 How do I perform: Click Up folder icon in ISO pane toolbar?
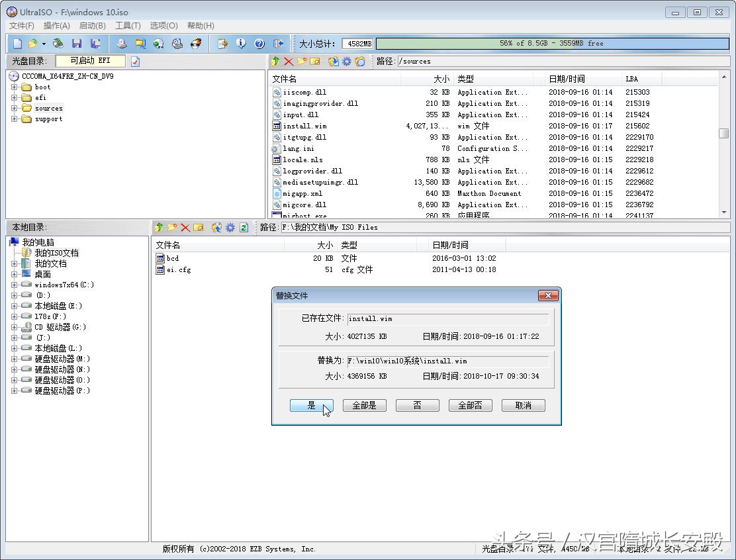pyautogui.click(x=275, y=62)
